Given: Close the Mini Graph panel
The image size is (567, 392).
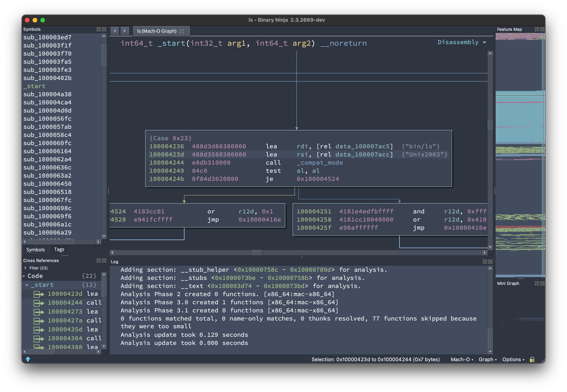Looking at the screenshot, I should coord(542,283).
